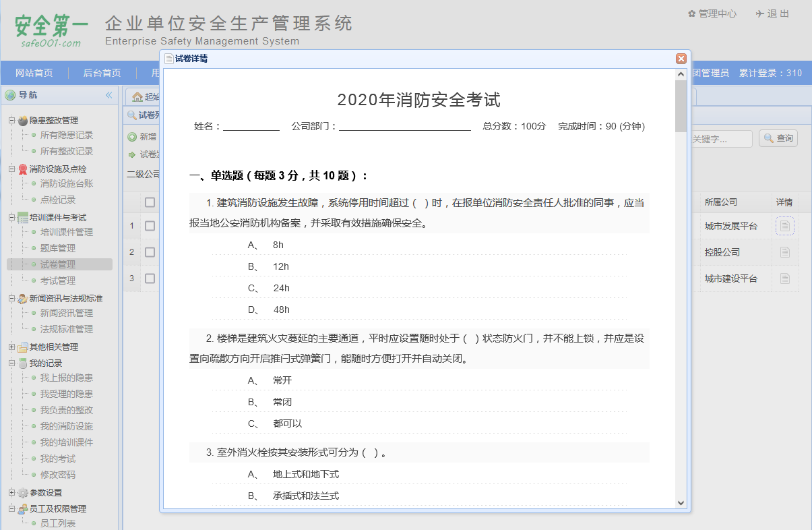812x530 pixels.
Task: Toggle the select-all checkbox in table header
Action: pos(150,202)
